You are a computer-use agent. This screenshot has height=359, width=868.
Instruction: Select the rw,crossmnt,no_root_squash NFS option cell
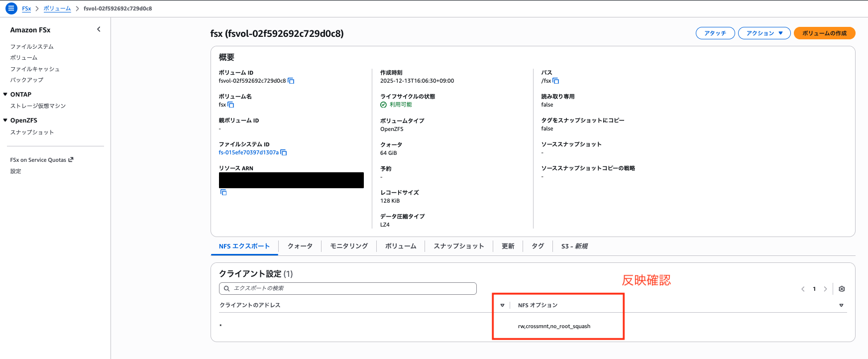click(554, 327)
